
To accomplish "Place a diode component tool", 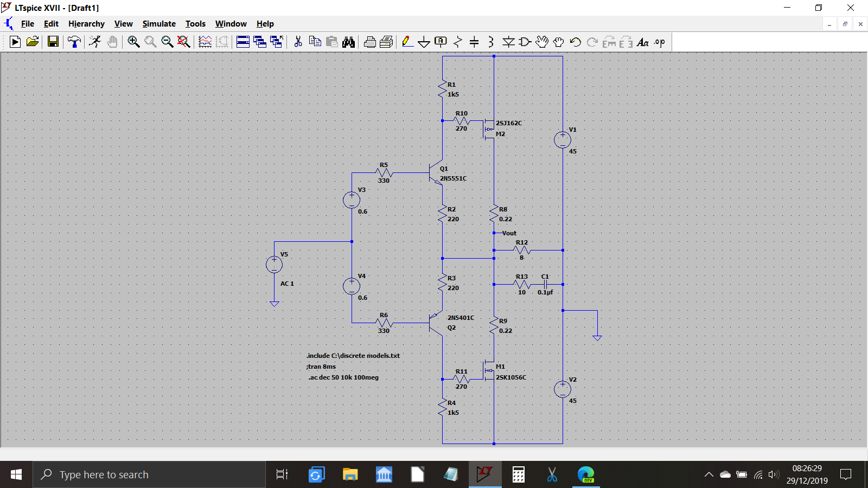I will click(508, 42).
